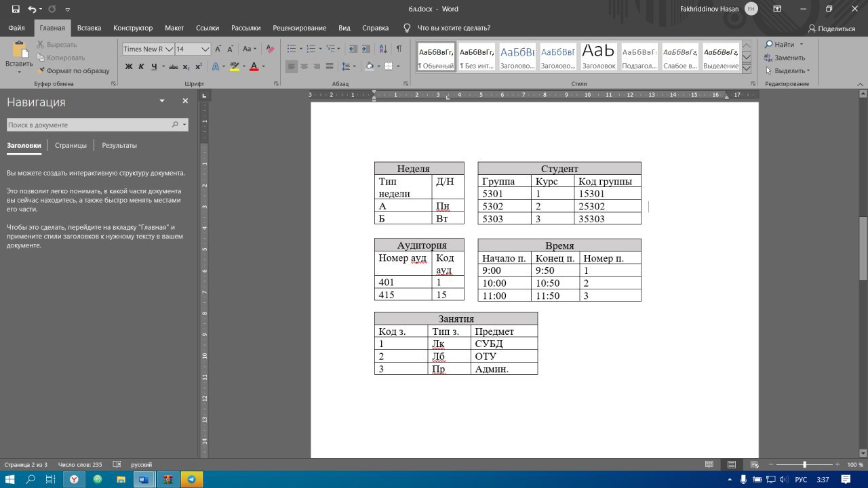Viewport: 868px width, 488px height.
Task: Click the zoom in plus button
Action: 837,464
